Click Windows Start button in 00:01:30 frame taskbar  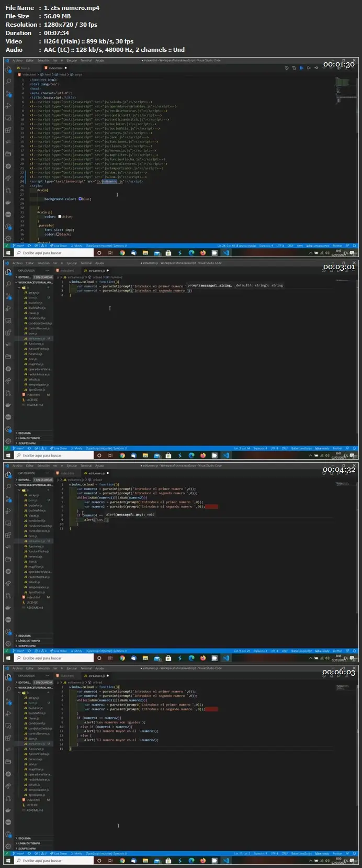8,253
